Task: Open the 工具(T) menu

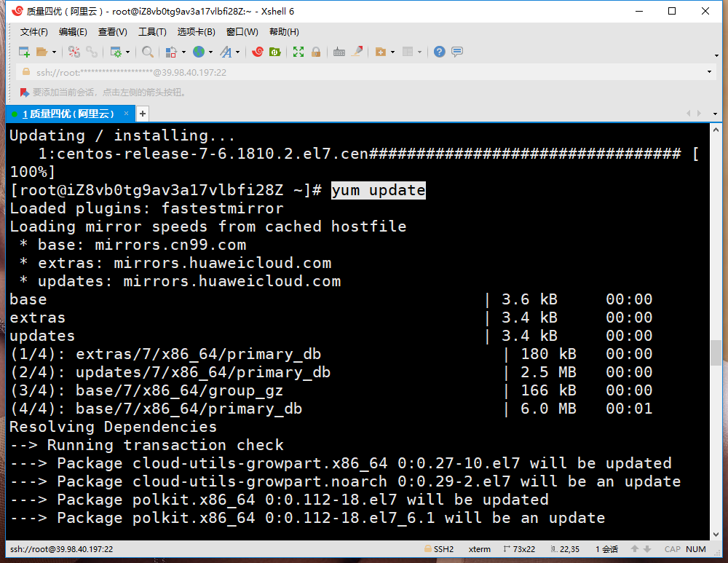Action: (x=152, y=32)
